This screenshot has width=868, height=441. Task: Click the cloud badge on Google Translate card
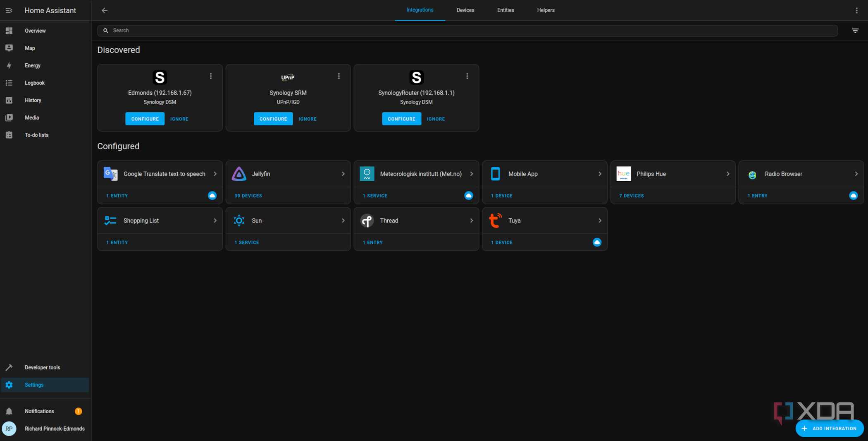coord(212,196)
